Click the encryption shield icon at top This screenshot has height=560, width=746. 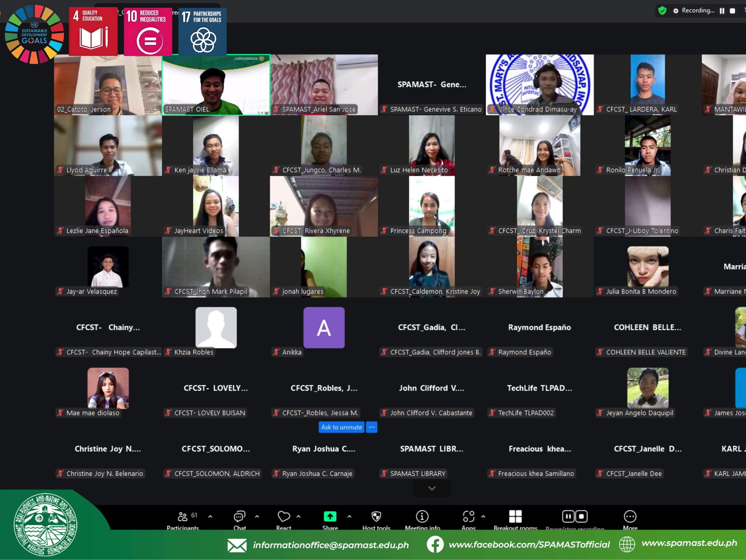click(x=662, y=10)
